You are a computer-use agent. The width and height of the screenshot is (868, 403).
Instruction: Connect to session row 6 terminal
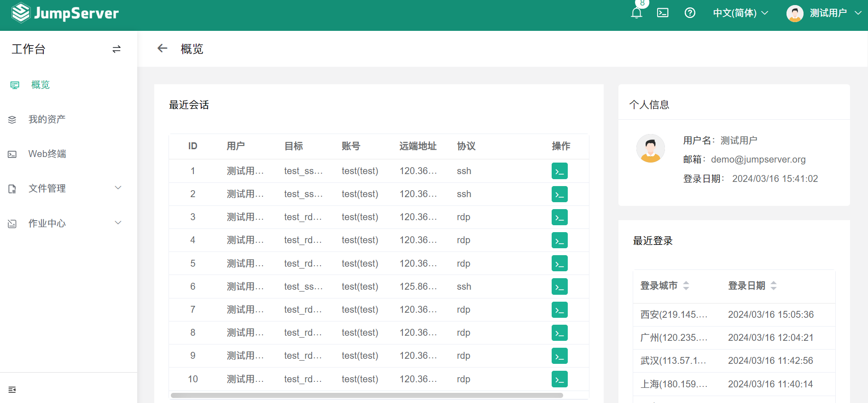559,286
